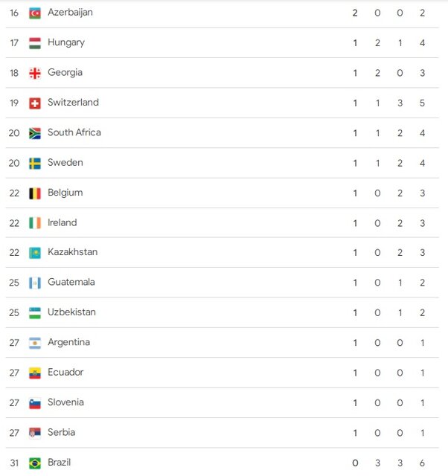
Task: Select the Georgia flag icon
Action: coord(35,73)
